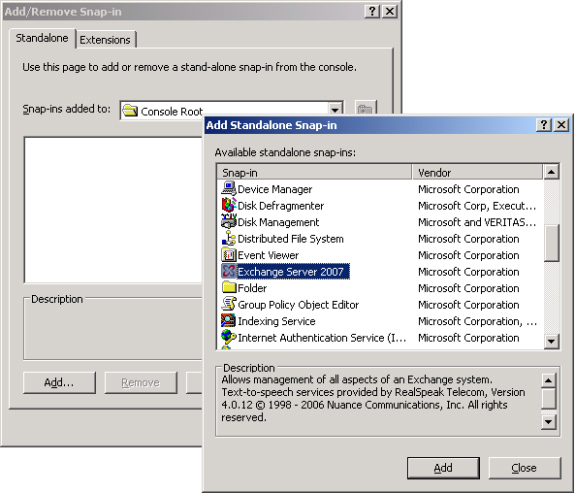Screen dimensions: 575x493
Task: Select the Indexing Service icon
Action: point(229,321)
